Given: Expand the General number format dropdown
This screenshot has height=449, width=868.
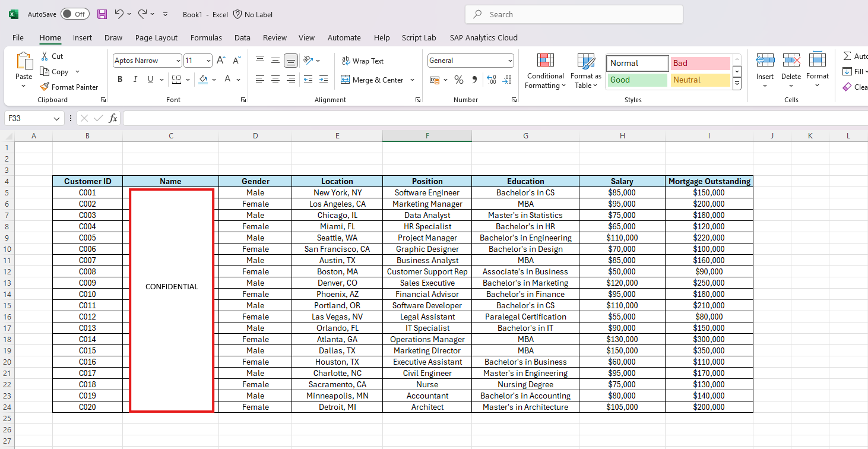Looking at the screenshot, I should [510, 61].
